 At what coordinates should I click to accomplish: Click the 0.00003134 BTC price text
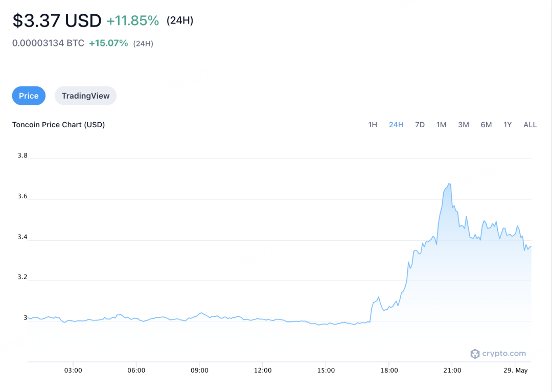click(x=48, y=43)
